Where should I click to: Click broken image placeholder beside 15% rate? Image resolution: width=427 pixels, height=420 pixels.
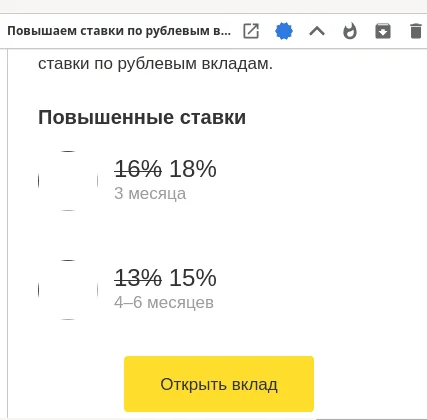tap(68, 290)
